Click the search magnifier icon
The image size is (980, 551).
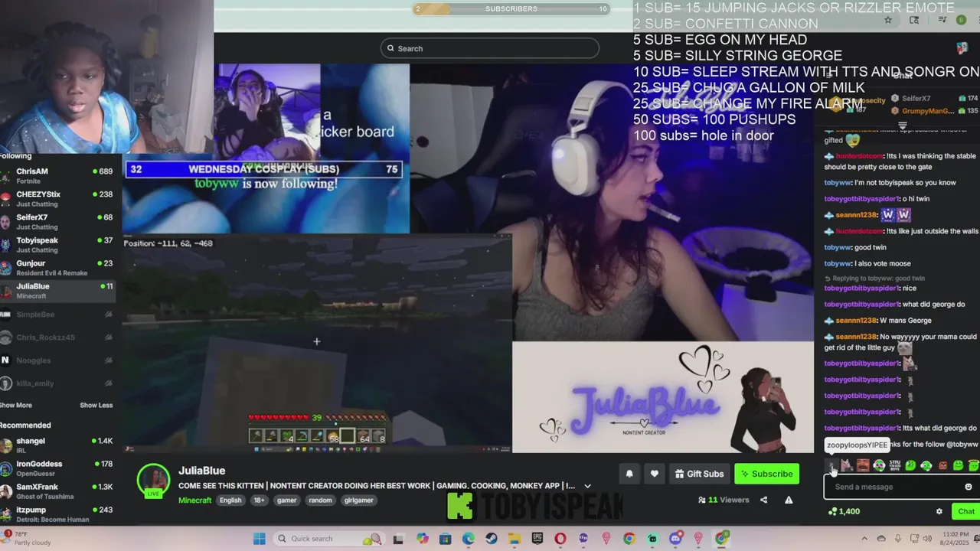click(390, 48)
